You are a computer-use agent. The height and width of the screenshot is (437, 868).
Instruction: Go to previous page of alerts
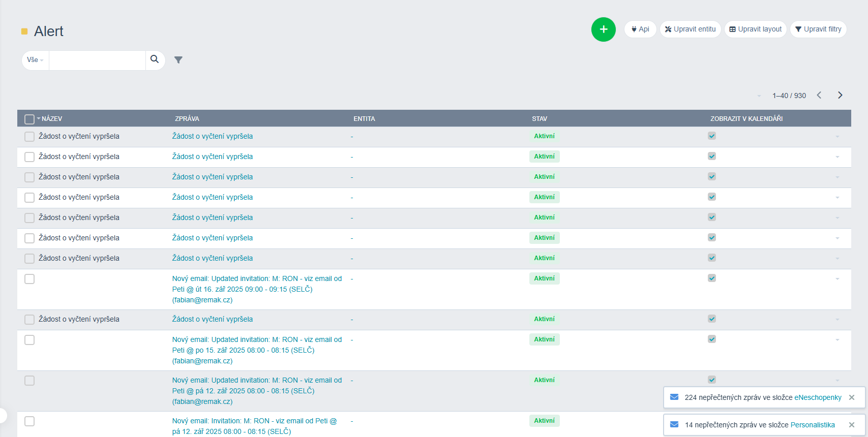(819, 95)
